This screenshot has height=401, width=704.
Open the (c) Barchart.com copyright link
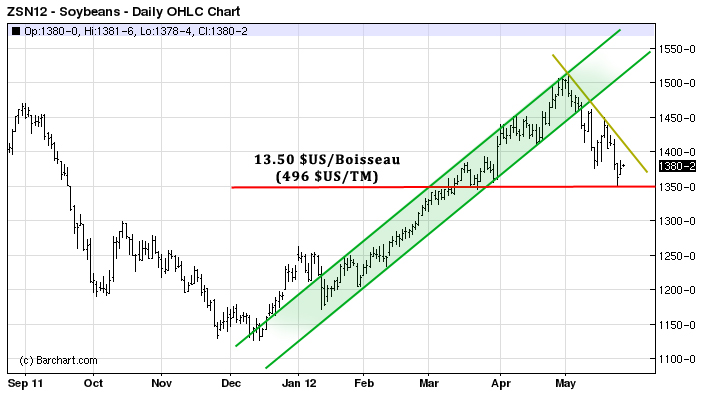(x=58, y=360)
